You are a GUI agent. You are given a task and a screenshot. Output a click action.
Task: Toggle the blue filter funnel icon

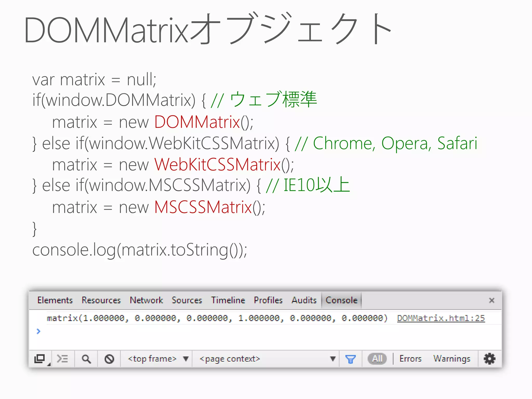[350, 359]
